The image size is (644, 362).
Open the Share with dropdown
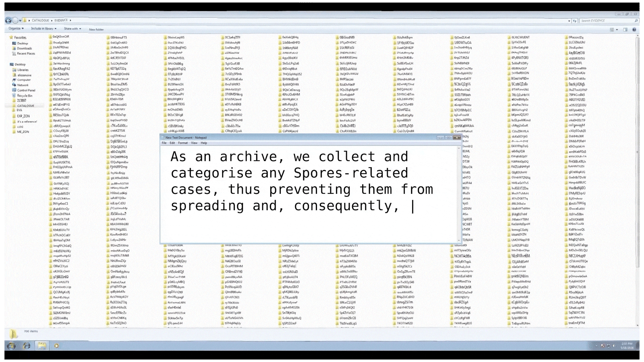(x=72, y=29)
